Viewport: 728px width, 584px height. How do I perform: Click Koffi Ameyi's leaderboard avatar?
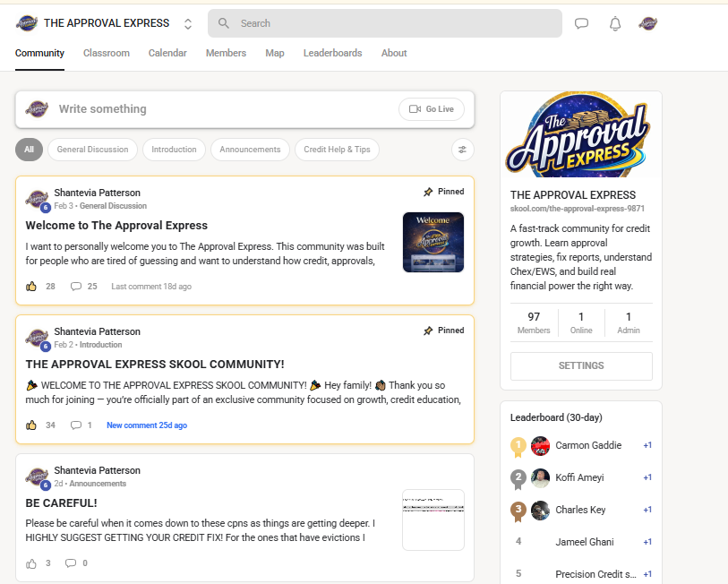[540, 478]
